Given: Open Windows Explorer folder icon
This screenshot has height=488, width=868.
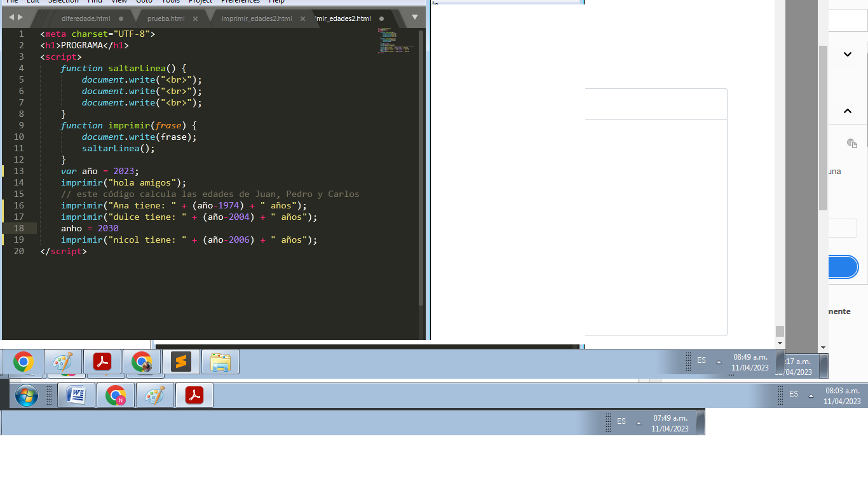Looking at the screenshot, I should [220, 362].
